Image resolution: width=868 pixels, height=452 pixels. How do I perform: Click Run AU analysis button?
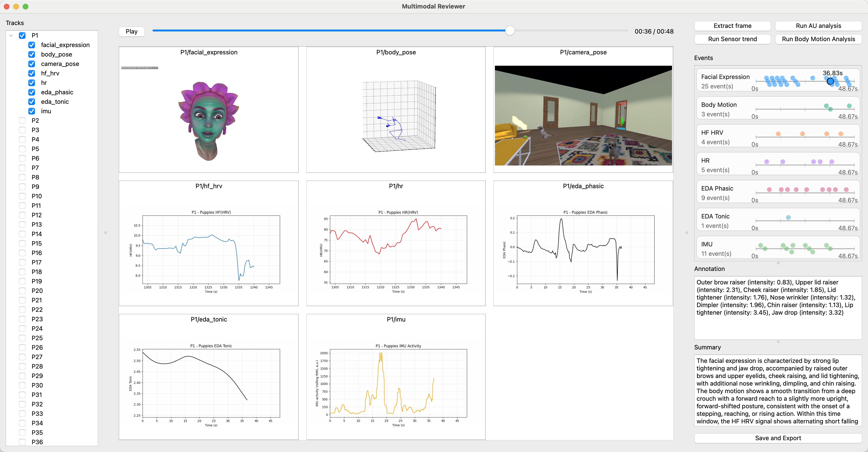click(x=818, y=26)
